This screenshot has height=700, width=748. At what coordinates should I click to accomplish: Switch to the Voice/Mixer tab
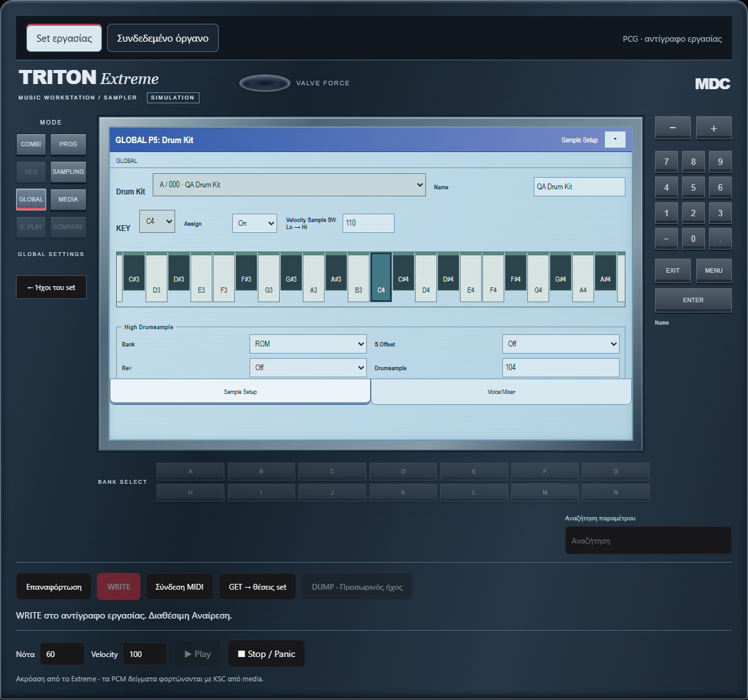tap(501, 392)
